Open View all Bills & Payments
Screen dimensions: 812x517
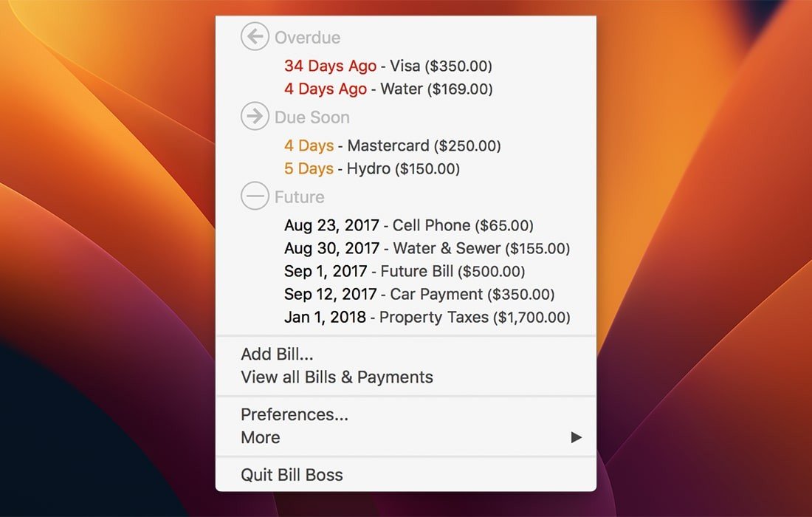(x=337, y=377)
